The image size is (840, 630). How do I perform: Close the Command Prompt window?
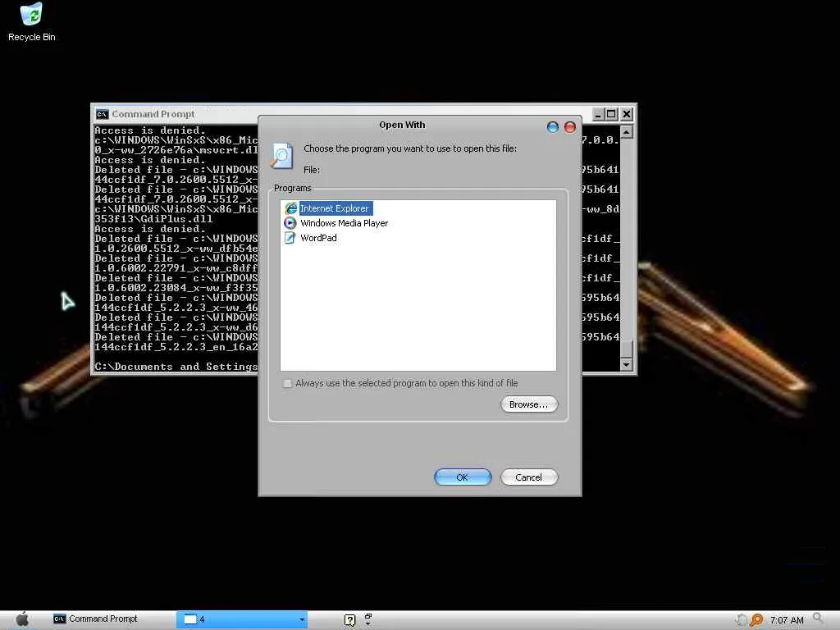[627, 114]
